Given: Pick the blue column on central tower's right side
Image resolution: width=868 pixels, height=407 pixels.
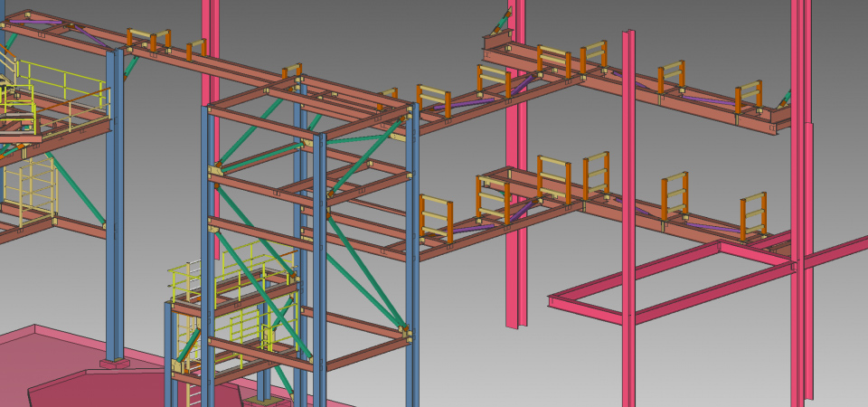Looking at the screenshot, I should [412, 271].
